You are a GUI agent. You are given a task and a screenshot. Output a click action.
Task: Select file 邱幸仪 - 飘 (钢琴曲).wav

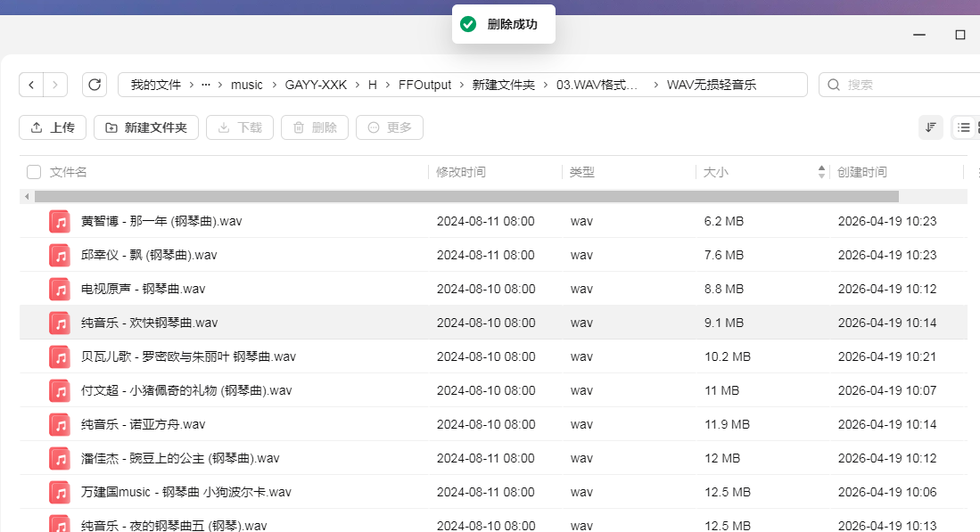click(x=149, y=255)
